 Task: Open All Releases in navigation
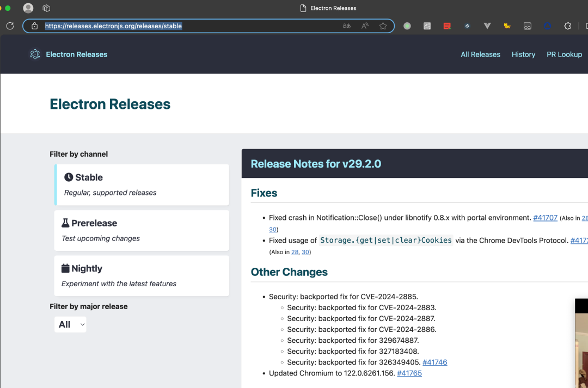tap(480, 54)
